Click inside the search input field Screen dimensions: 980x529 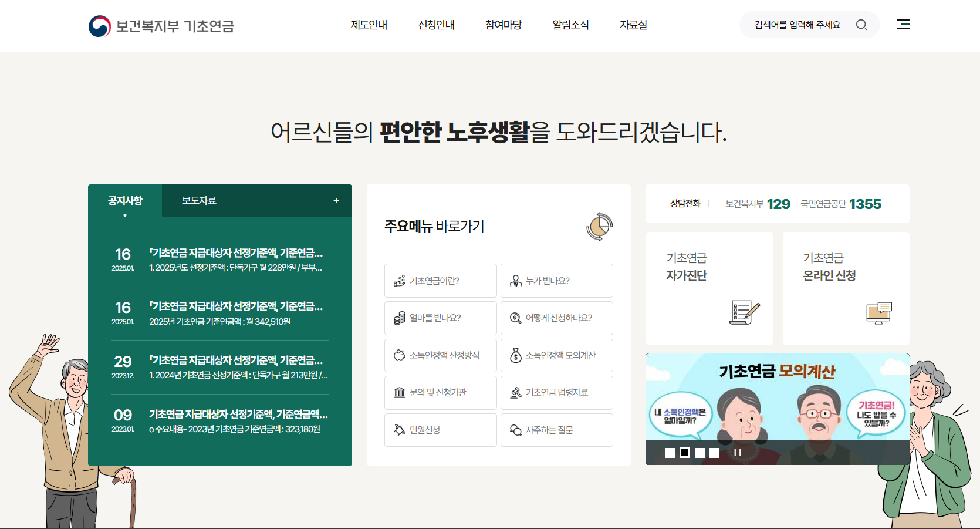click(798, 25)
